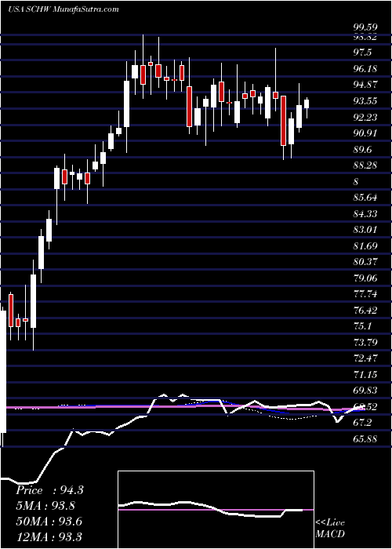Select the 94.87 price axis label
Image resolution: width=392 pixels, height=549 pixels.
click(365, 85)
